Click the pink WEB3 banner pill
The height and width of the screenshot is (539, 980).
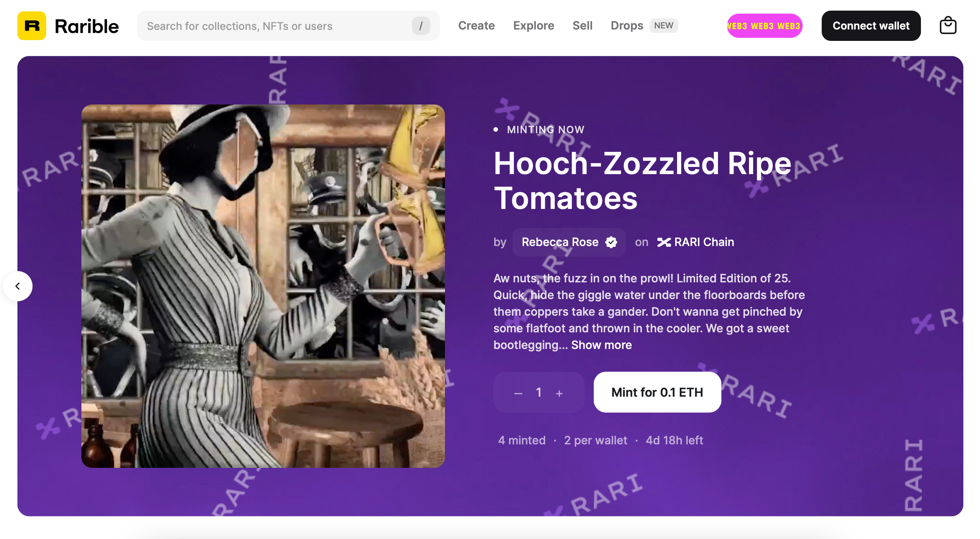pos(764,26)
